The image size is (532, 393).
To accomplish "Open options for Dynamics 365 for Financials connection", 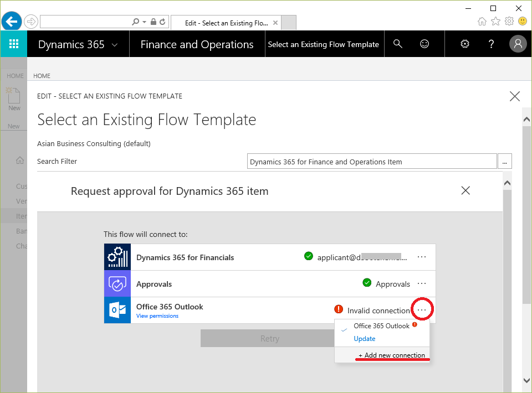I will 422,257.
